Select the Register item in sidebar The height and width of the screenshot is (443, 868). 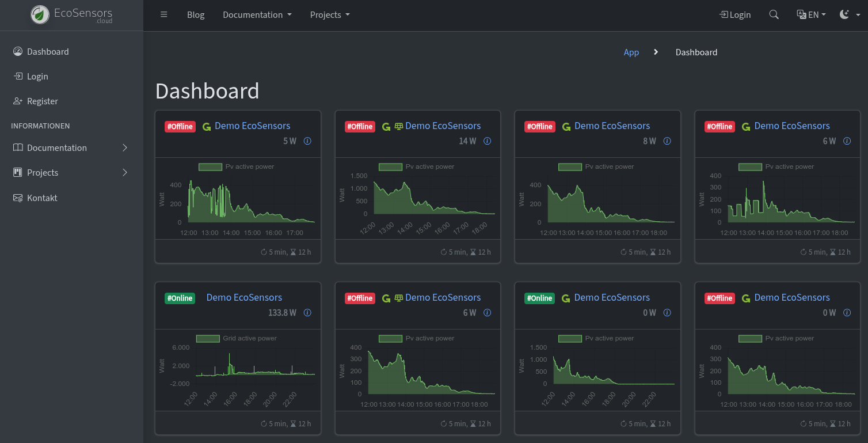pos(43,101)
